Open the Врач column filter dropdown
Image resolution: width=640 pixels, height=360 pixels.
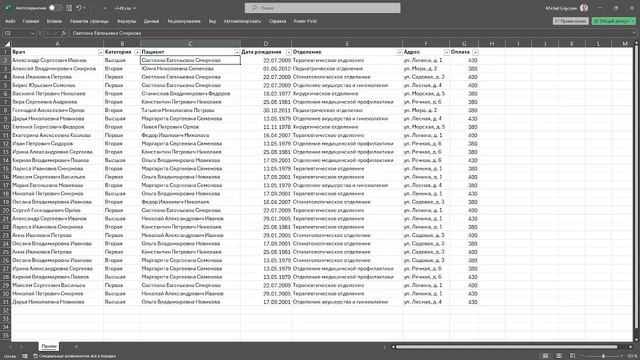coord(100,52)
